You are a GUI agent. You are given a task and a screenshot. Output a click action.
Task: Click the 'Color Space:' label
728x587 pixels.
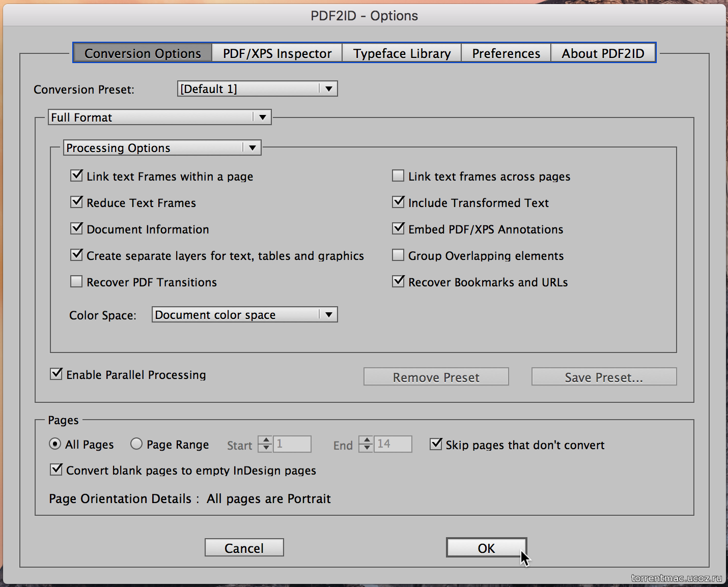(x=103, y=315)
